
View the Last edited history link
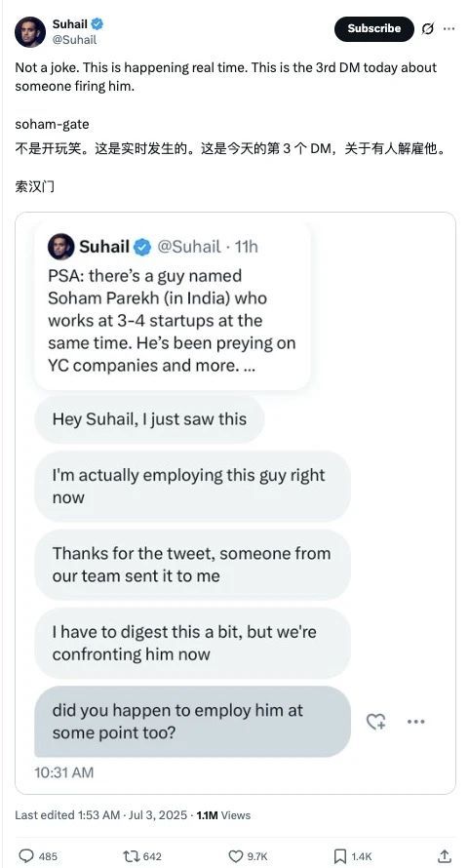point(66,815)
